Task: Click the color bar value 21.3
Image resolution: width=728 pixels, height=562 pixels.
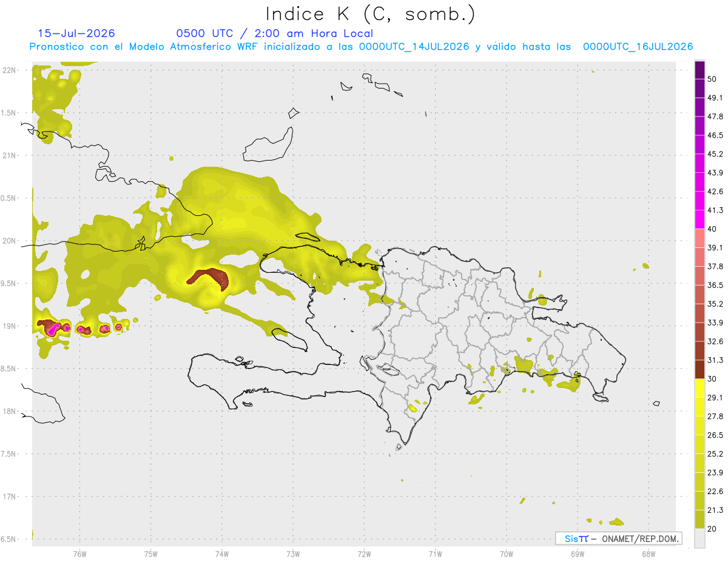Action: (715, 510)
